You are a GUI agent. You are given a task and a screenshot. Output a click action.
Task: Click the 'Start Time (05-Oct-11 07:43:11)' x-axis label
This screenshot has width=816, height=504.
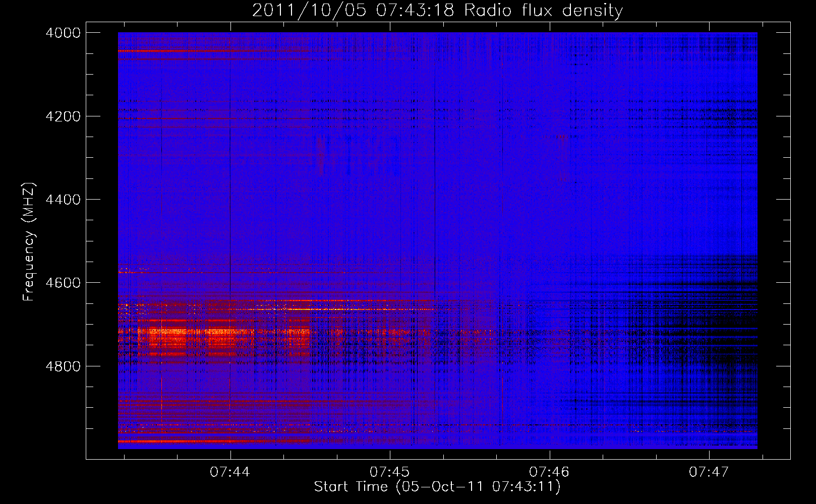pyautogui.click(x=437, y=487)
